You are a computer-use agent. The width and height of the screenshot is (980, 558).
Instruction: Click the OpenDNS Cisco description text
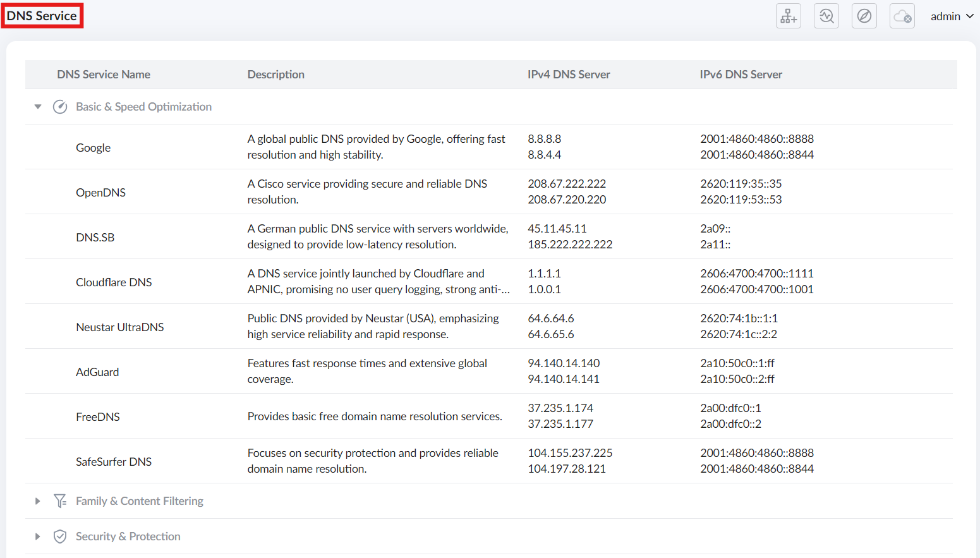point(367,191)
